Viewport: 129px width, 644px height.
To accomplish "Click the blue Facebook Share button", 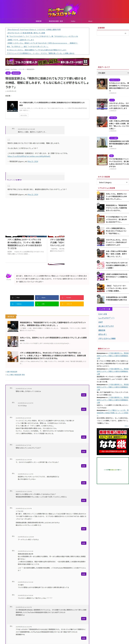I will [x=47, y=298].
